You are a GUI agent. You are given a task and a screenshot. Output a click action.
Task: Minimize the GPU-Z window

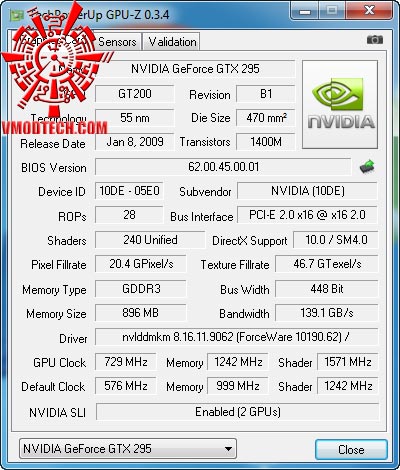tap(305, 11)
